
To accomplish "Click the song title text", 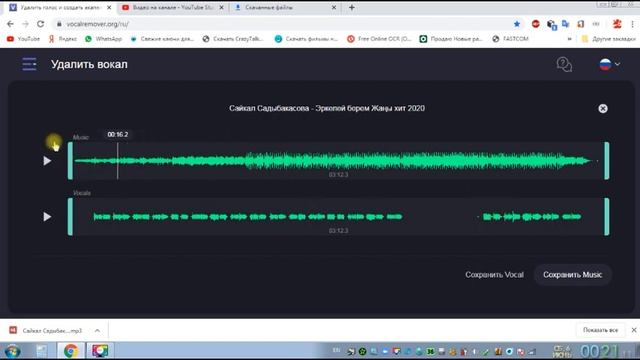I will [327, 108].
